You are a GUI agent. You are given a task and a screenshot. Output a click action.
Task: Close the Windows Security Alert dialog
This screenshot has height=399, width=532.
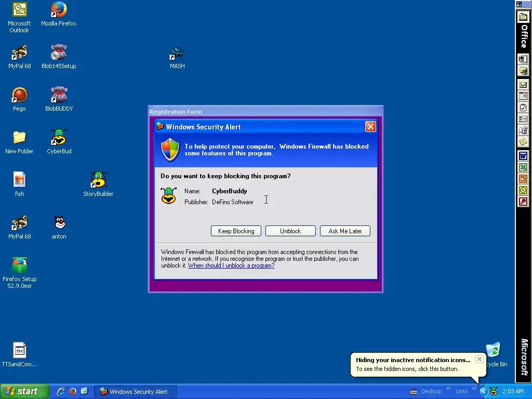(x=370, y=127)
